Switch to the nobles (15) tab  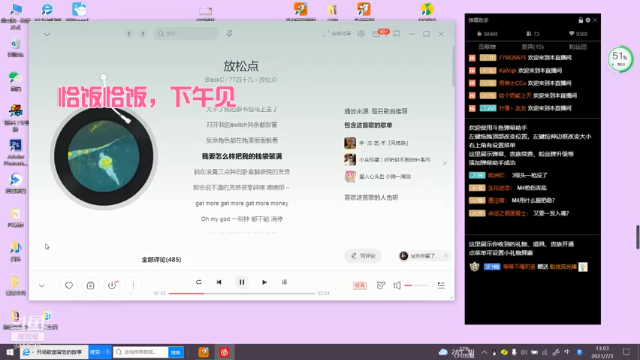click(x=533, y=47)
